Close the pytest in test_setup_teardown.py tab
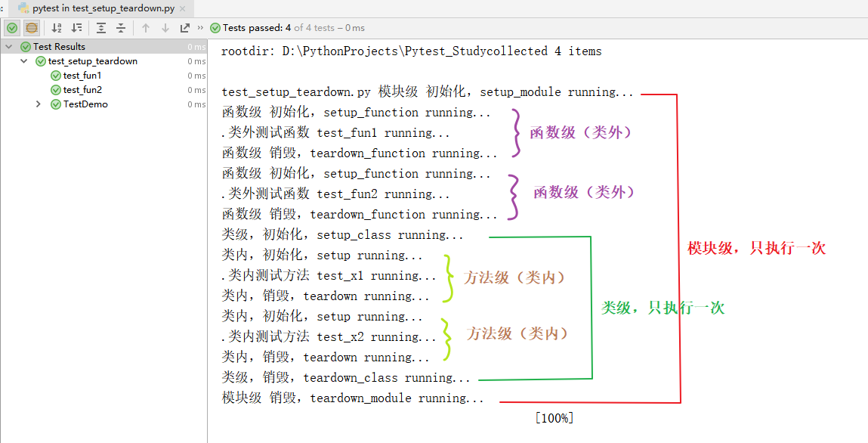 184,9
